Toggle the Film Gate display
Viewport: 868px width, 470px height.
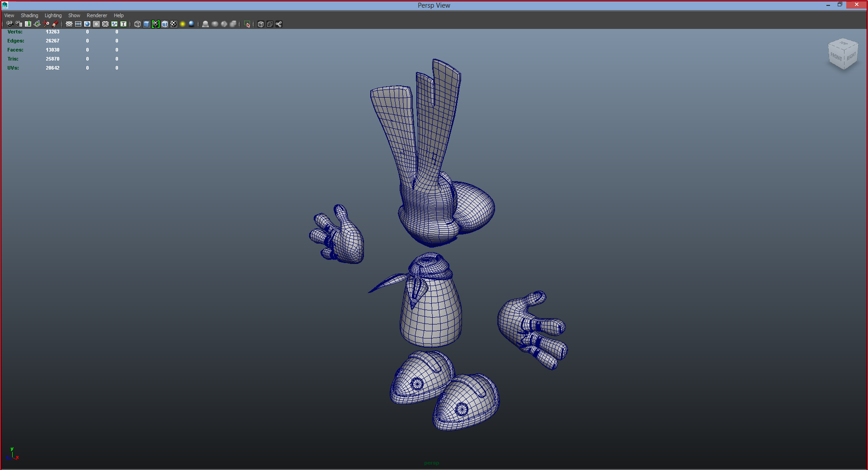point(78,24)
